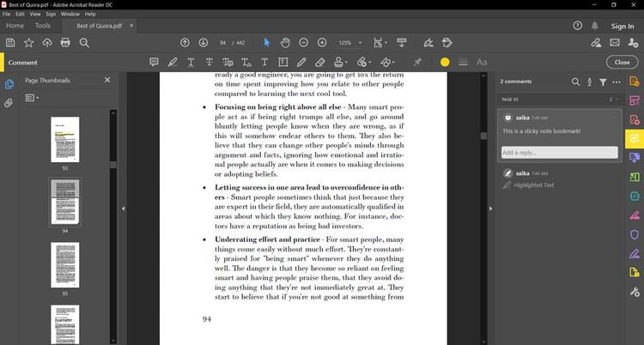Open the page fit options dropdown
The image size is (644, 345).
pyautogui.click(x=380, y=43)
